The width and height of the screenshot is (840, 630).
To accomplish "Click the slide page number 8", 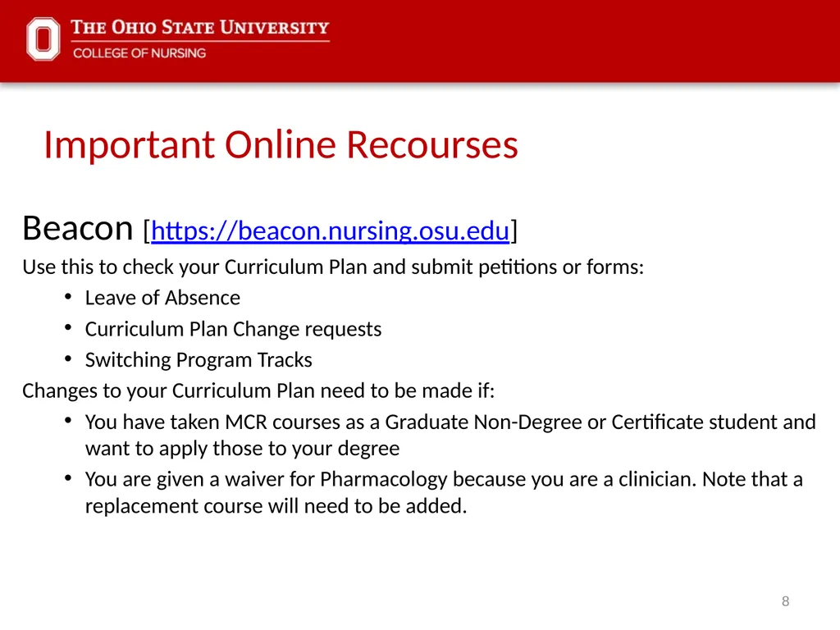I will point(785,601).
